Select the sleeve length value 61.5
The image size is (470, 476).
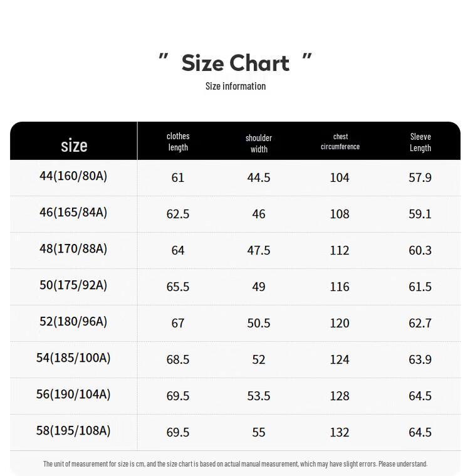(x=420, y=287)
